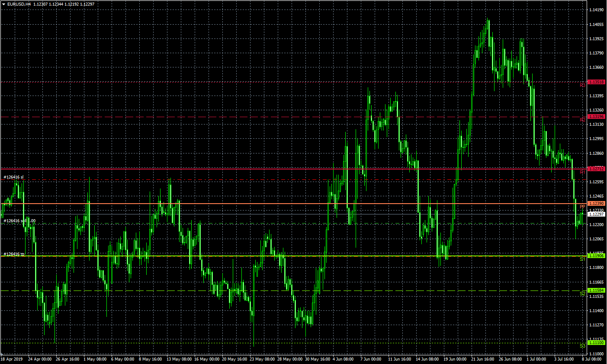Viewport: 607px width, 364px height.
Task: Click the R1 pivot label
Action: pos(583,172)
